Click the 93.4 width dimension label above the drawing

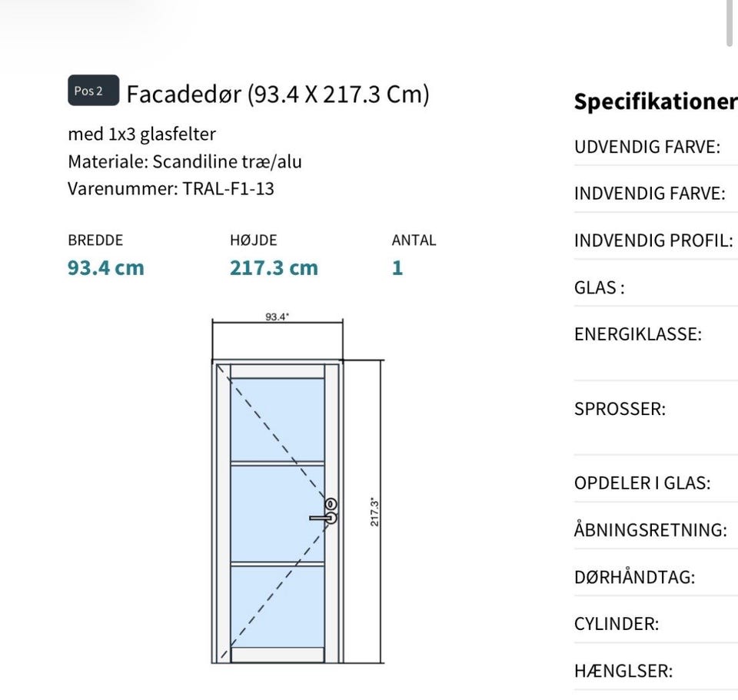point(277,317)
